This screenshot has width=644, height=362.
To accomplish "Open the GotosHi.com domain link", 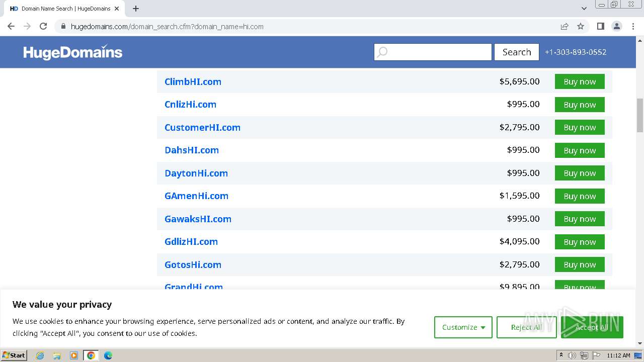I will (193, 264).
